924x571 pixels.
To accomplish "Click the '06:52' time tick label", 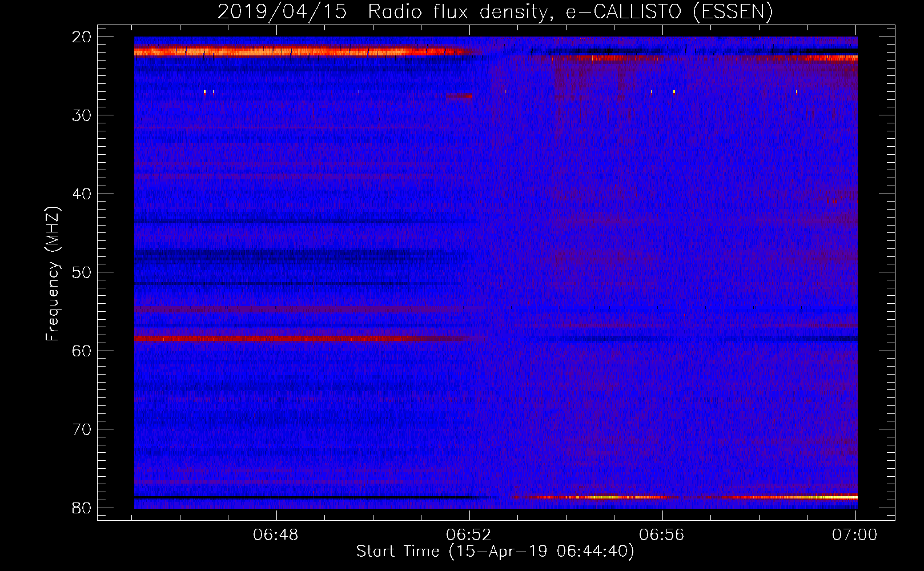I will pyautogui.click(x=469, y=535).
